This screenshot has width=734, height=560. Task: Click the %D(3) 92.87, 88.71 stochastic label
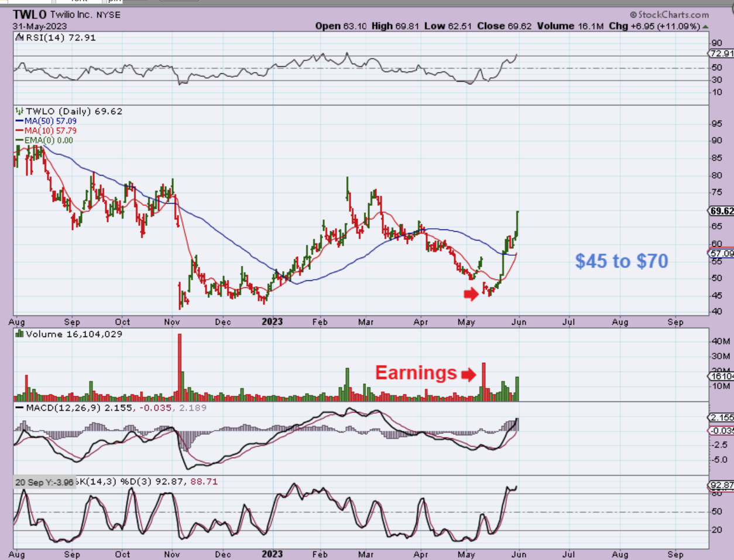[x=169, y=482]
